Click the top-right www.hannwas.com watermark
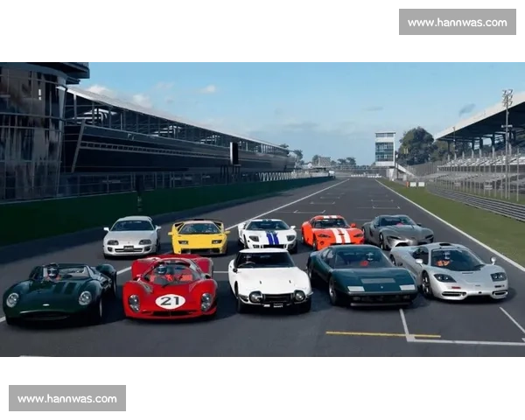Viewport: 525px width, 420px height. (458, 22)
